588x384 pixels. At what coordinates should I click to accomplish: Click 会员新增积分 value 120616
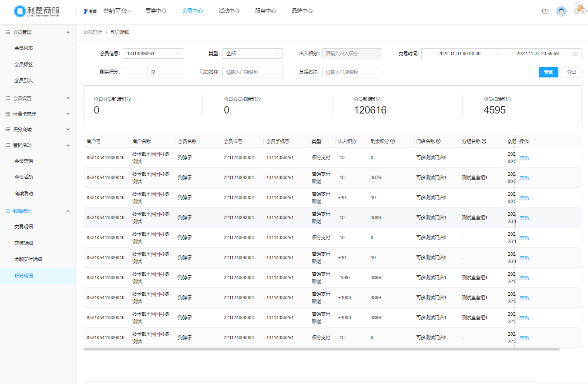click(370, 110)
